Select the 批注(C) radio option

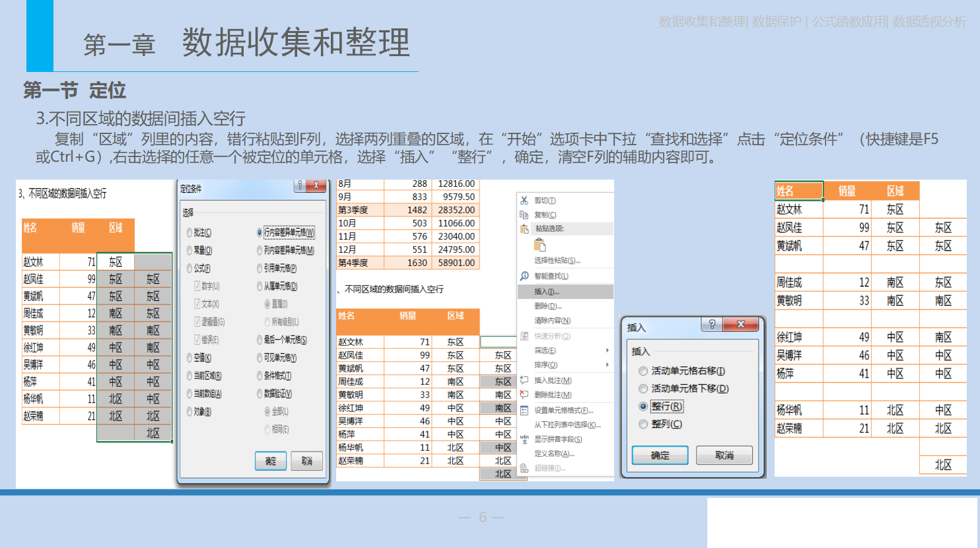point(190,232)
